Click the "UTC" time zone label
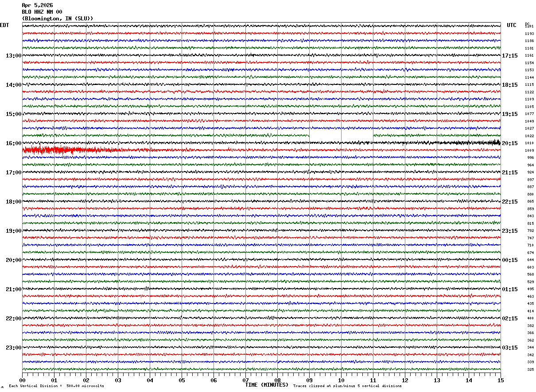This screenshot has width=536, height=392. coord(512,25)
